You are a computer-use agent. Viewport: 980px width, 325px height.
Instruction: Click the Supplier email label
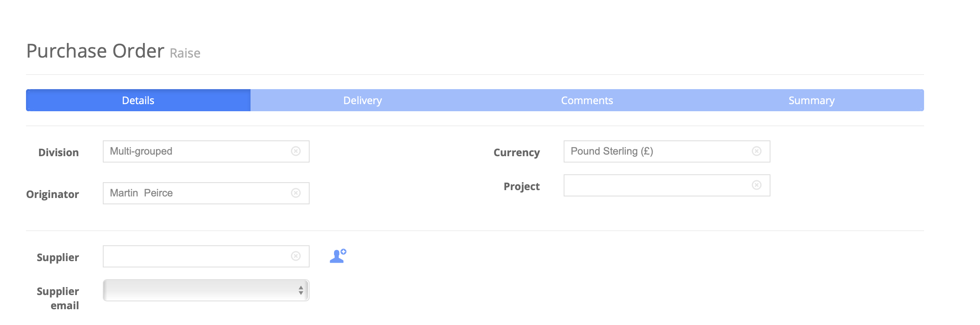(58, 298)
